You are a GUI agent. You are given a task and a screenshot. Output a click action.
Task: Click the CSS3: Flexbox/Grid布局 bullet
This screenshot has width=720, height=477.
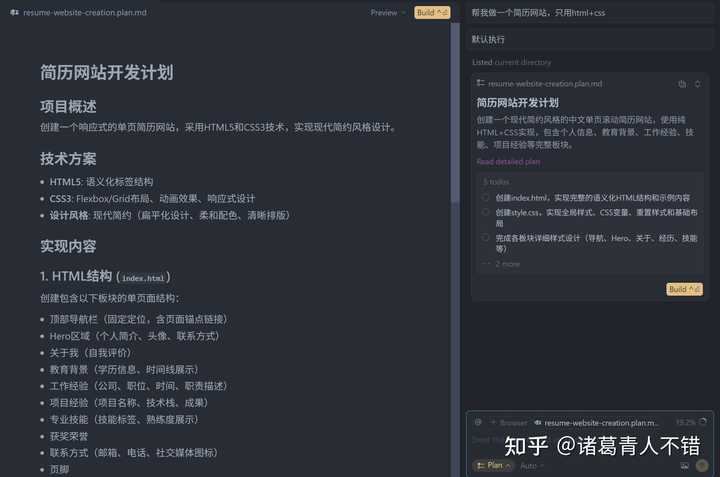click(x=152, y=198)
